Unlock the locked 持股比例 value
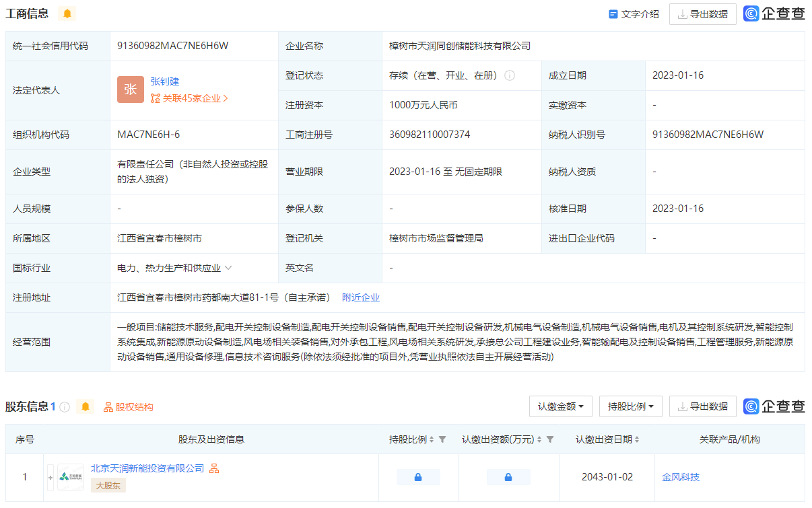812x508 pixels. tap(418, 477)
